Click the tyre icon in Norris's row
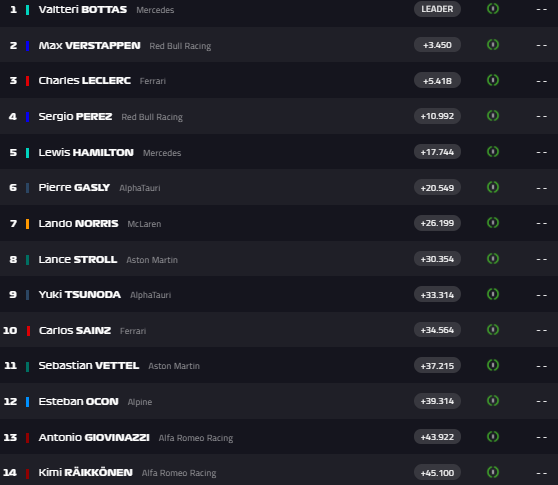 [x=493, y=223]
